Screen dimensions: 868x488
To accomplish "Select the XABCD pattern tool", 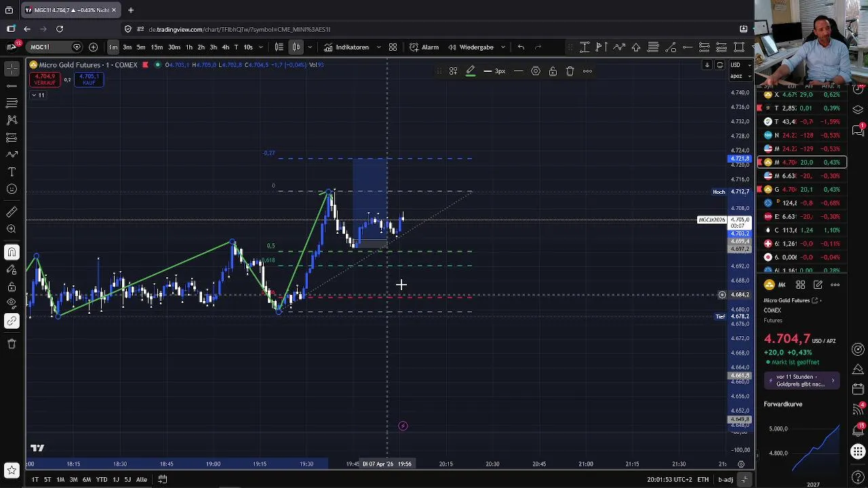I will pyautogui.click(x=12, y=120).
